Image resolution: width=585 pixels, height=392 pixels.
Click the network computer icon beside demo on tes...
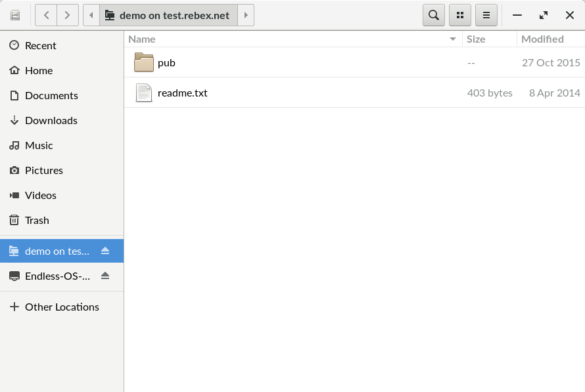pos(14,251)
